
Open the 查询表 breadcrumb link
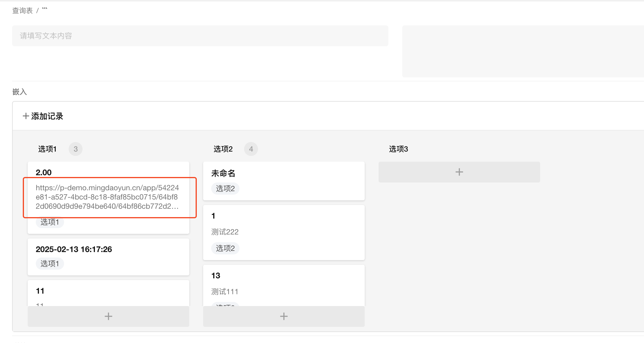[x=23, y=11]
